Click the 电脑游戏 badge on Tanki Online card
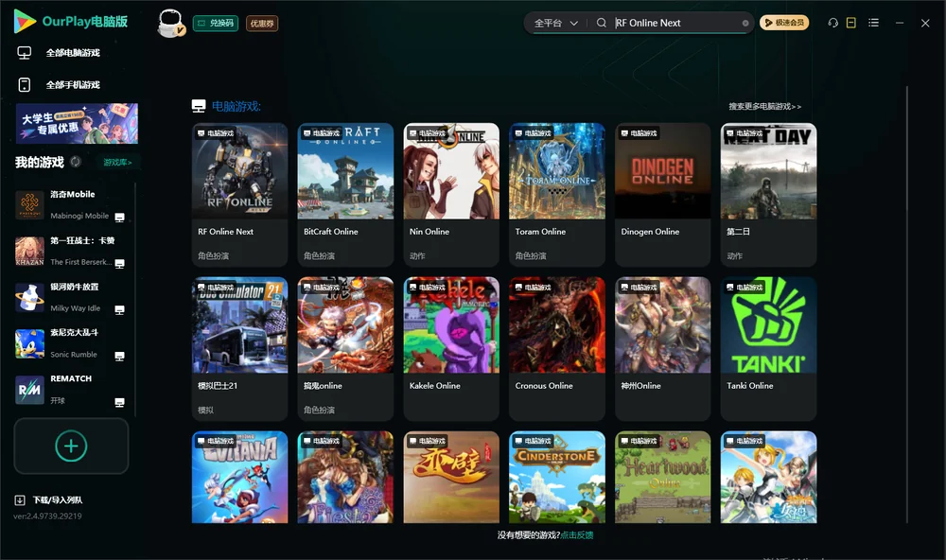Viewport: 946px width, 560px height. pos(745,288)
